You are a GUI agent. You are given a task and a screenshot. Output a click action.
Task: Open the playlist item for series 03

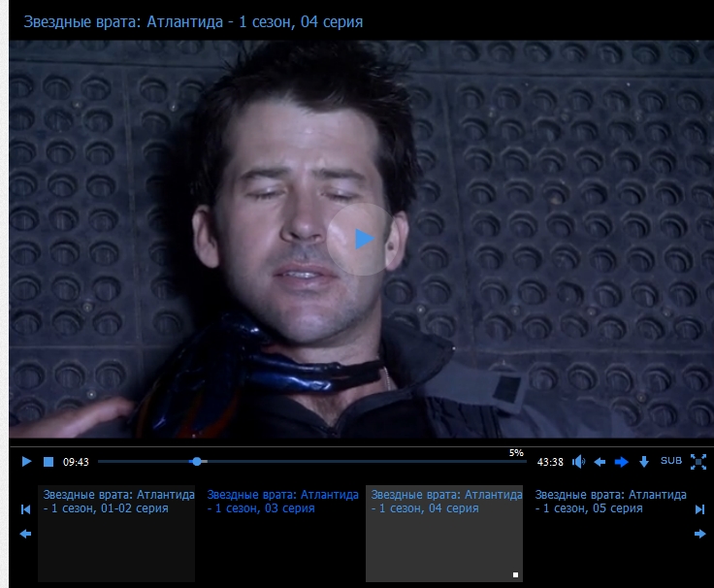pos(280,534)
